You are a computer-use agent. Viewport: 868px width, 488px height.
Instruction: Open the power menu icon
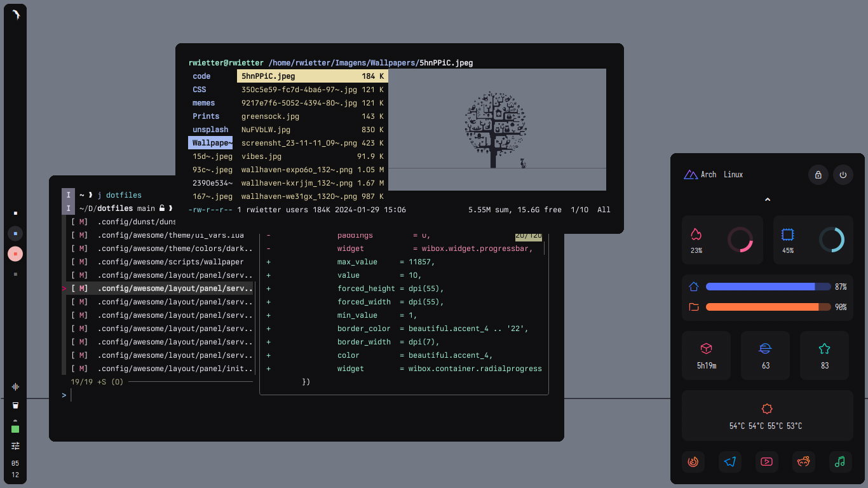(843, 175)
